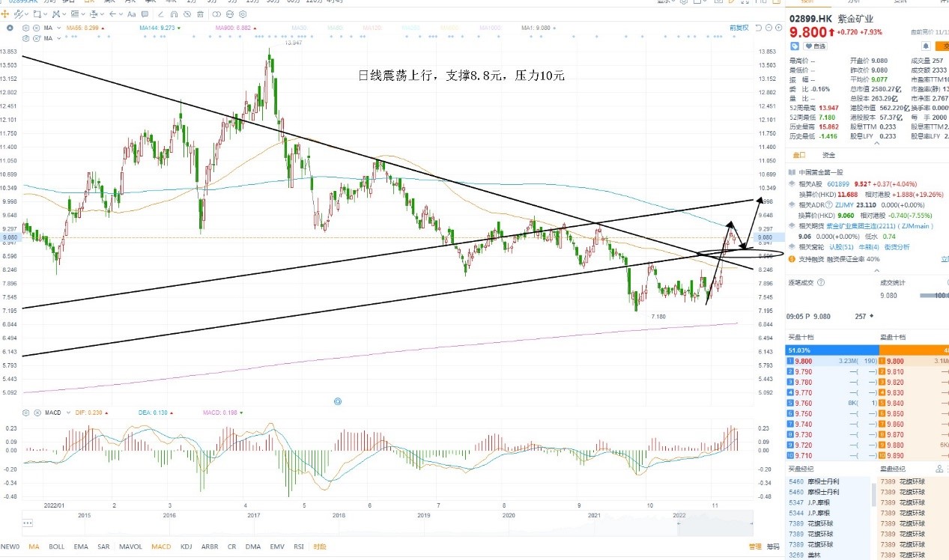
Task: Select the crosshair move cursor tool
Action: coord(5,14)
